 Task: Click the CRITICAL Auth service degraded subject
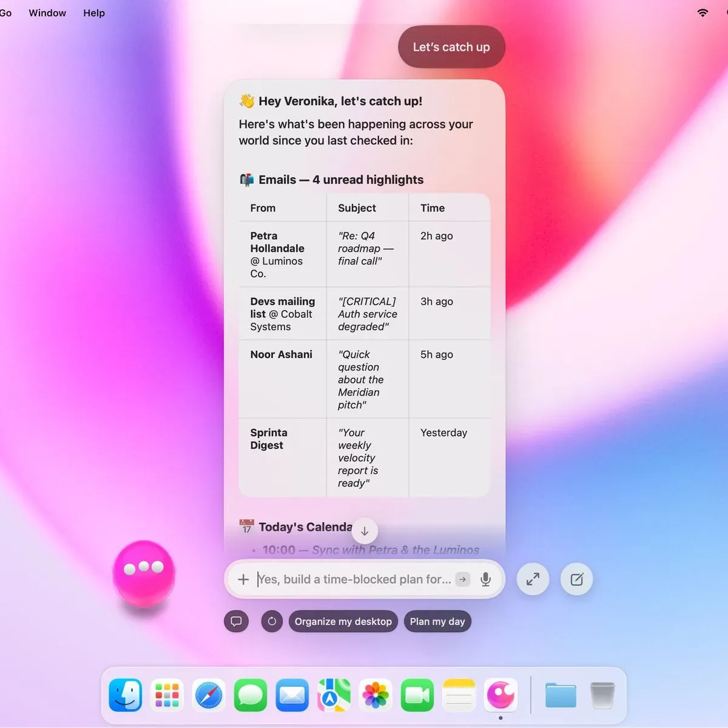(x=368, y=314)
